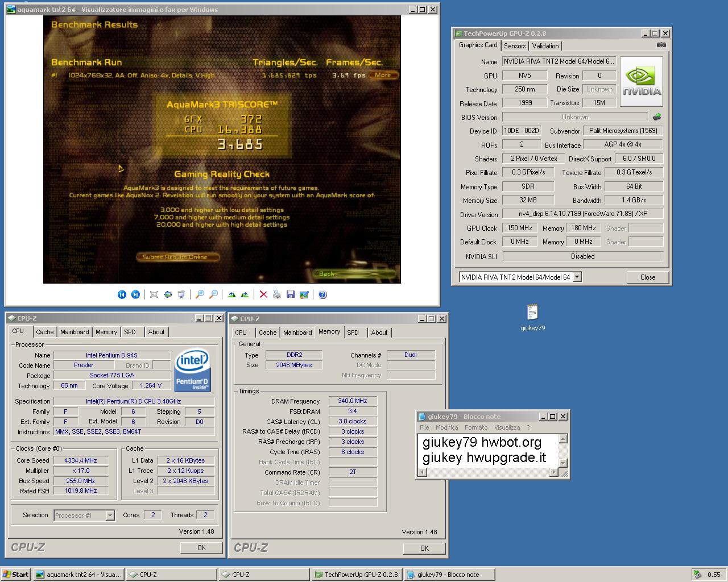Click DRAM Frequency value 340.0 MHz
Viewport: 728px width, 582px height.
click(x=353, y=401)
